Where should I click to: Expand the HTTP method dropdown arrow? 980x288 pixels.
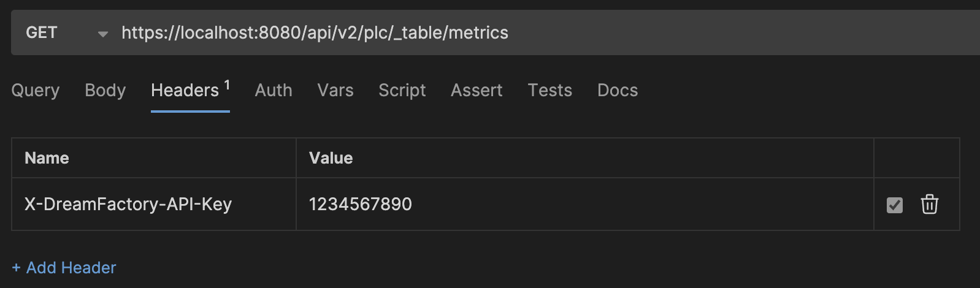pos(103,34)
